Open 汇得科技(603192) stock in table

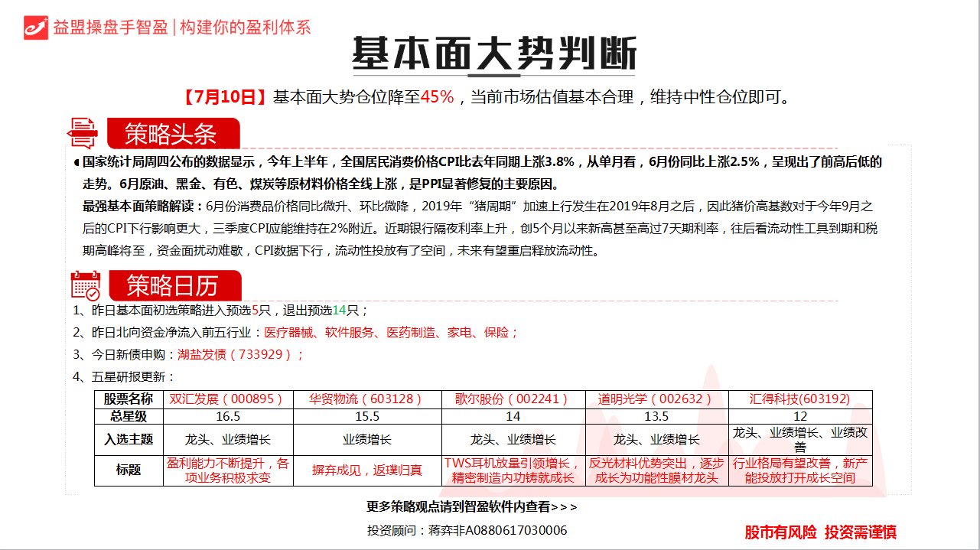coord(799,399)
